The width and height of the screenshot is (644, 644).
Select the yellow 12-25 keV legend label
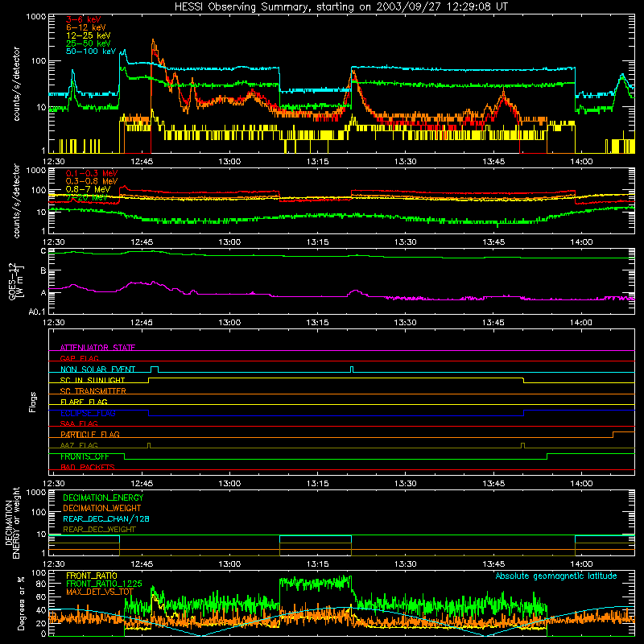pyautogui.click(x=89, y=35)
